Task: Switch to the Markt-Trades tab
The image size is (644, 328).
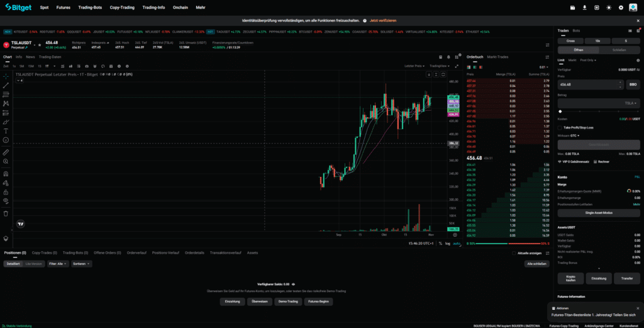Action: [x=497, y=57]
